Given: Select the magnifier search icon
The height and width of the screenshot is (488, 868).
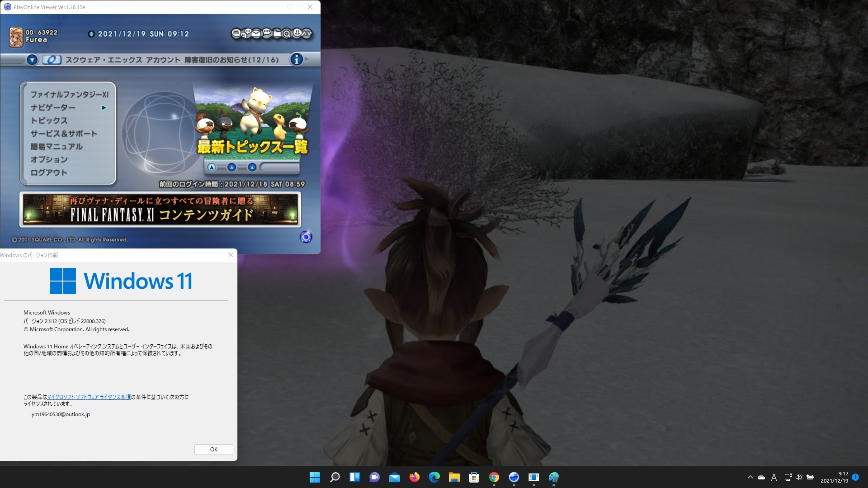Looking at the screenshot, I should 286,33.
